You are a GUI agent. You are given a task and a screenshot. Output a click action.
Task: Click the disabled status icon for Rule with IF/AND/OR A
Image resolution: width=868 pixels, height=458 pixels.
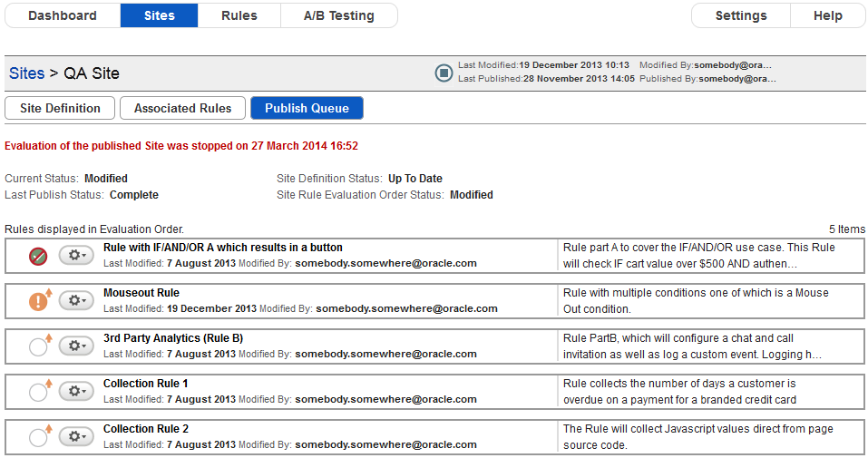pyautogui.click(x=38, y=257)
